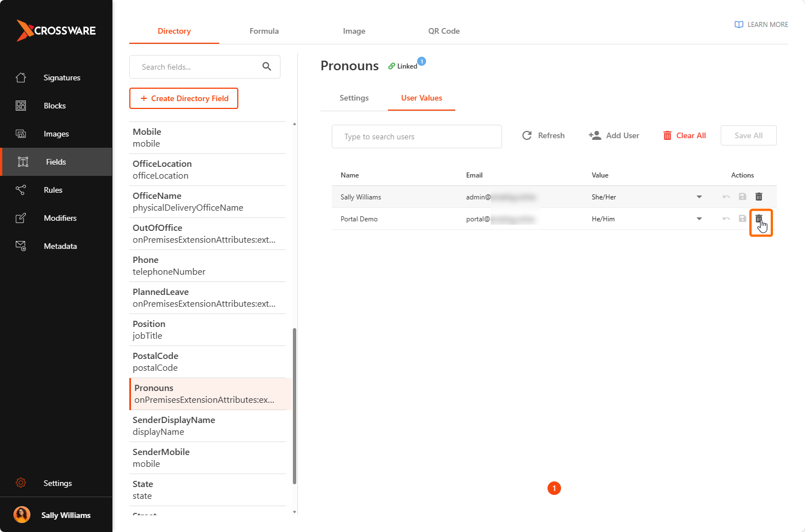Switch to the Formula tab
This screenshot has height=532, width=805.
coord(264,31)
